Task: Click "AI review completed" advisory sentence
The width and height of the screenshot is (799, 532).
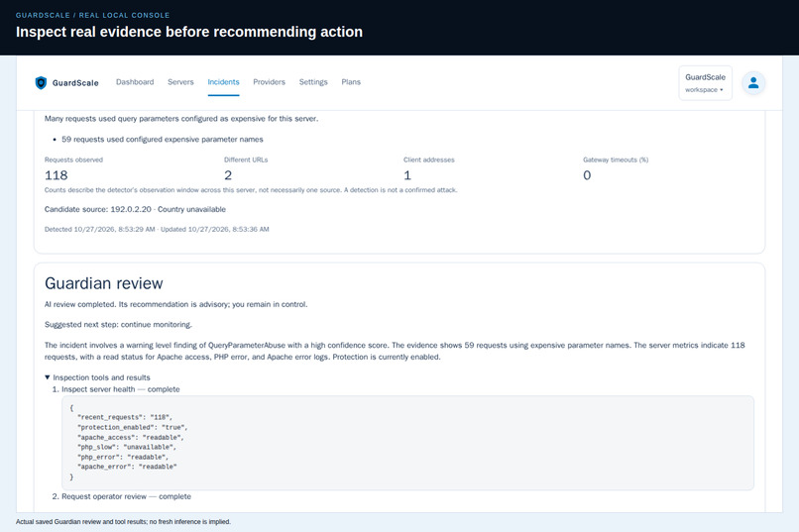Action: pos(175,304)
